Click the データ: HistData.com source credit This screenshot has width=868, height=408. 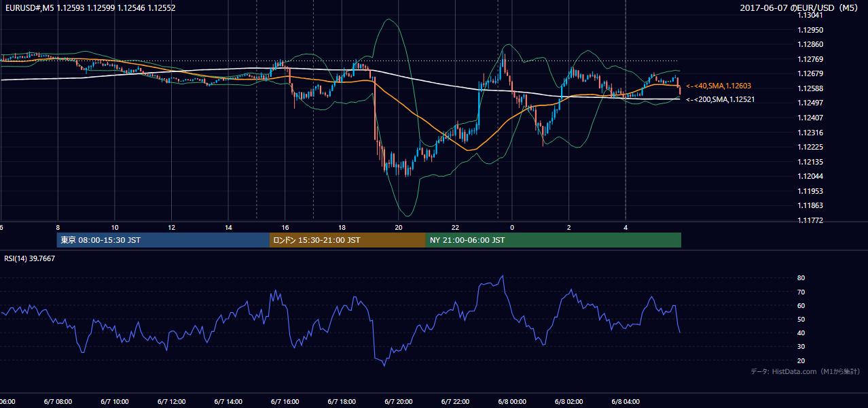click(x=806, y=371)
